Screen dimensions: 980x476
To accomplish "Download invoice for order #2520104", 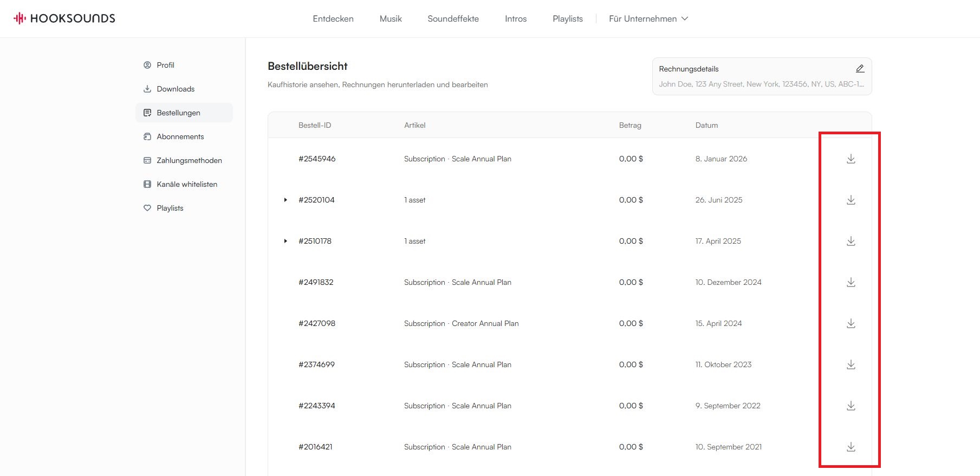I will (x=851, y=200).
